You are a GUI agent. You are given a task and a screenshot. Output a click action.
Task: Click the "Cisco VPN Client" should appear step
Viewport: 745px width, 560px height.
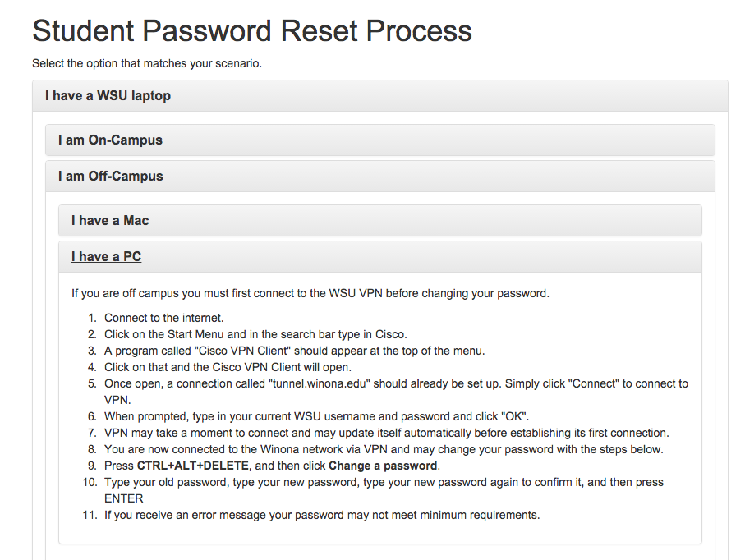(294, 351)
